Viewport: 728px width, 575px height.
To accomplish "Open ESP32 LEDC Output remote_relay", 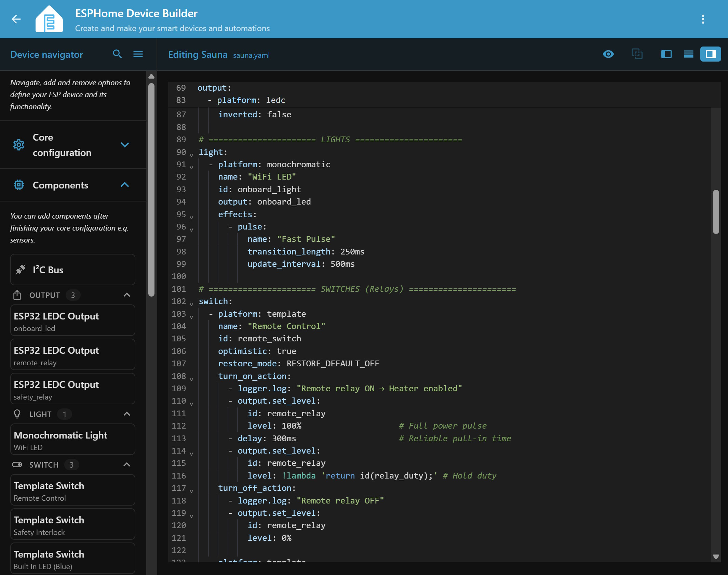I will [73, 355].
